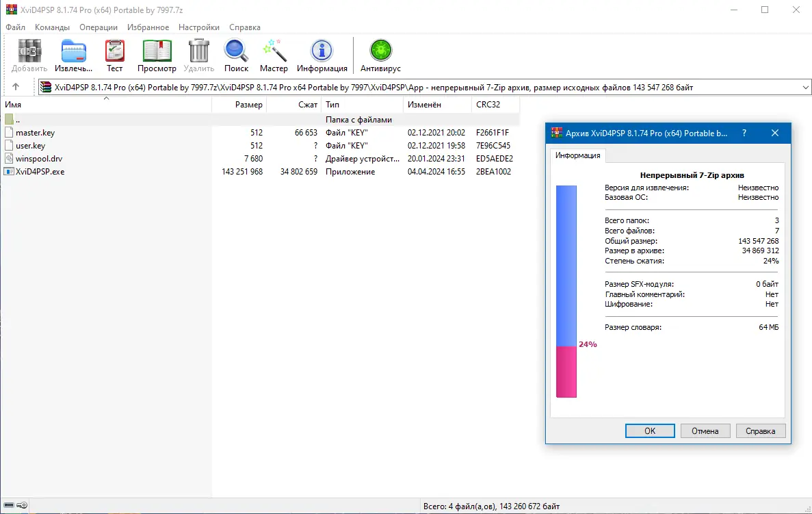This screenshot has width=812, height=514.
Task: Sort files by Имя column header
Action: point(106,105)
